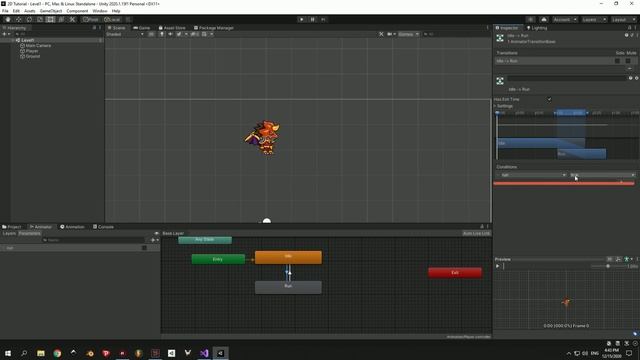Viewport: 640px width, 360px height.
Task: Open custom editor tools icon
Action: point(72,20)
